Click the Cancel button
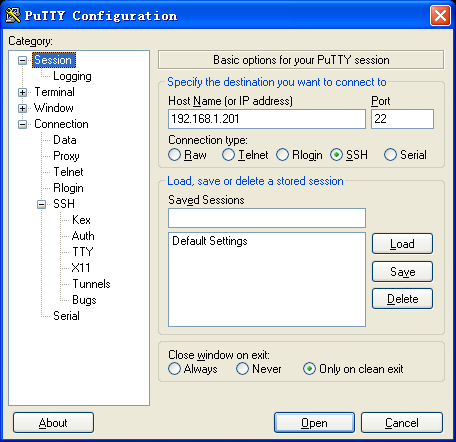 tap(402, 423)
